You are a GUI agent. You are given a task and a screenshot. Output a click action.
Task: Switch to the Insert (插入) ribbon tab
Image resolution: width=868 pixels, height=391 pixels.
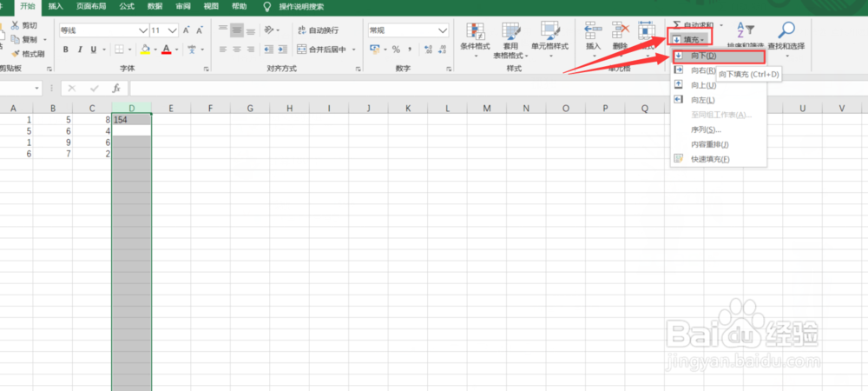click(x=56, y=7)
